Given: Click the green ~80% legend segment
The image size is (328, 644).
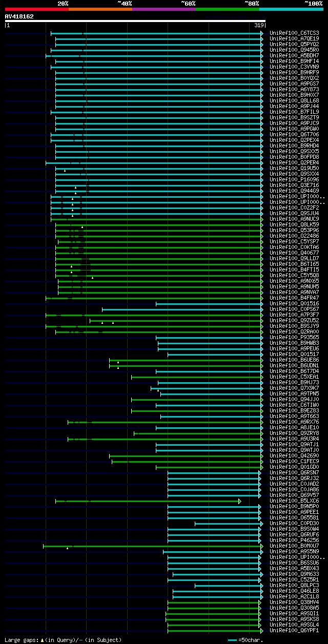Looking at the screenshot, I should pyautogui.click(x=228, y=9).
